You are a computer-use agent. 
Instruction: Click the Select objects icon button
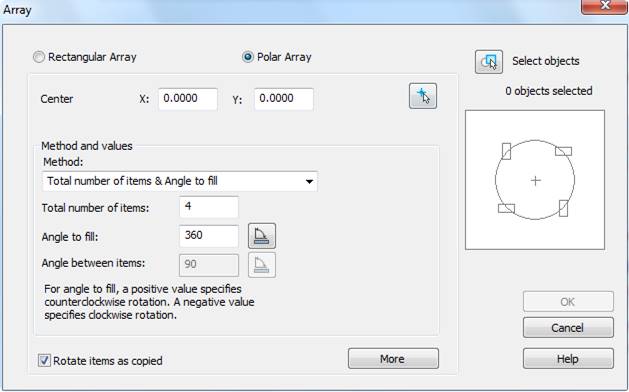489,62
